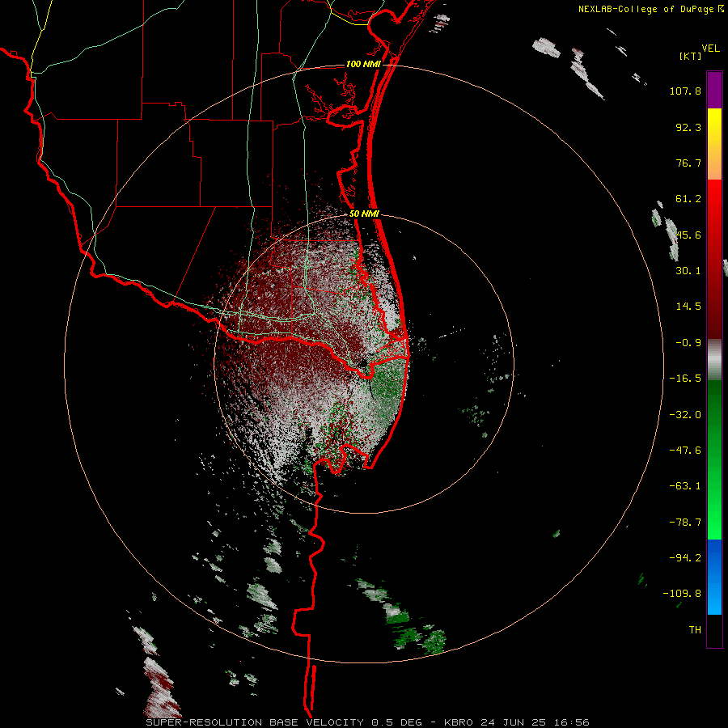
Task: Click the 14.5 legend value
Action: click(x=688, y=307)
